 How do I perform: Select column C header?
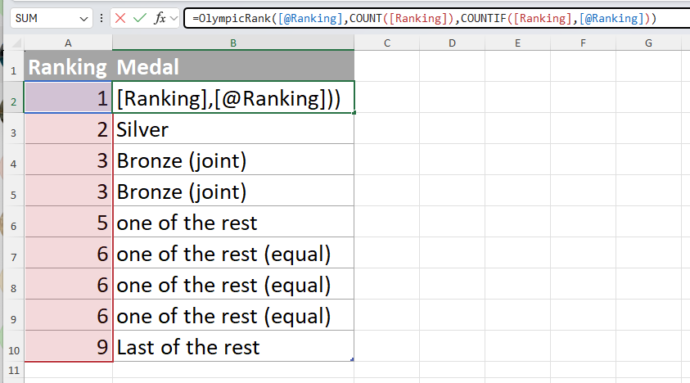[x=387, y=43]
